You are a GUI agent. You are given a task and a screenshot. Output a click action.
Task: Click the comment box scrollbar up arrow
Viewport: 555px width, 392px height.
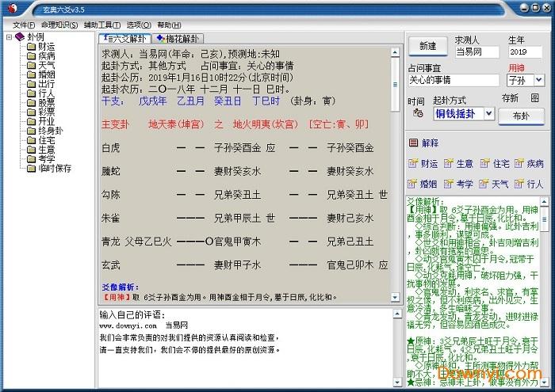(x=397, y=314)
